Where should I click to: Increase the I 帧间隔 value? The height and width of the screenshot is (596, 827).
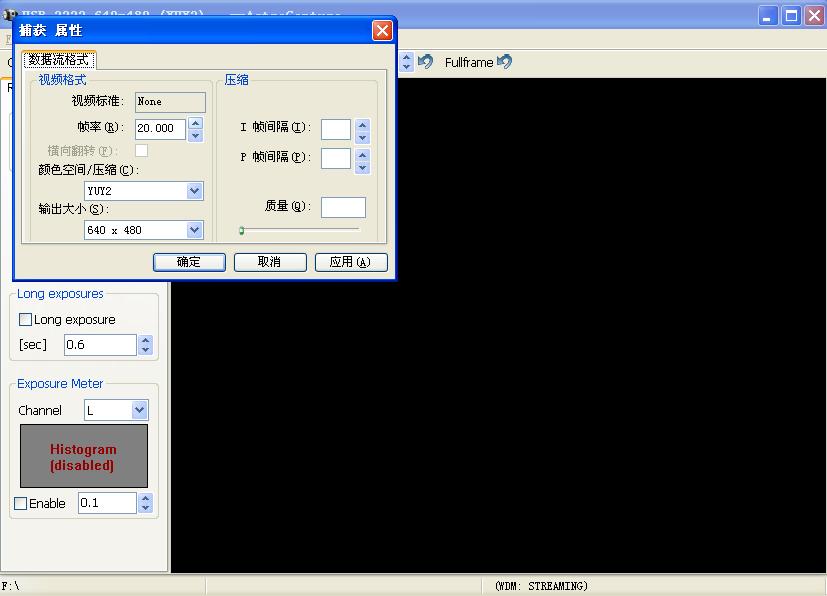point(362,125)
